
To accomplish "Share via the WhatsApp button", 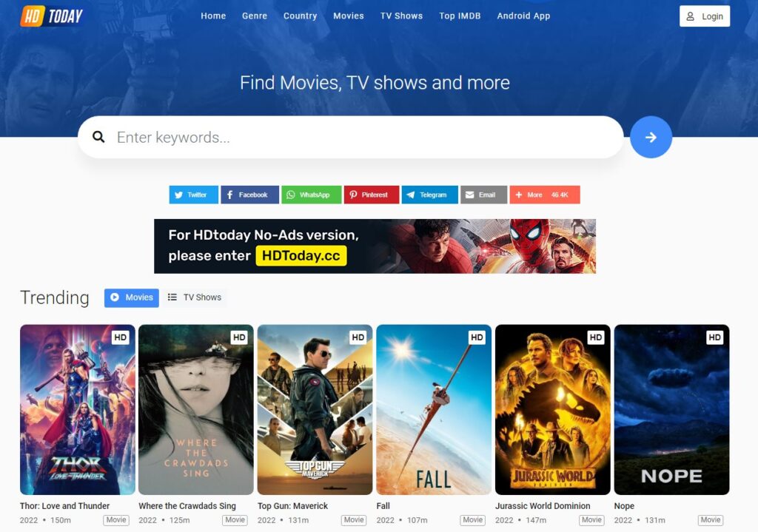I will click(311, 195).
